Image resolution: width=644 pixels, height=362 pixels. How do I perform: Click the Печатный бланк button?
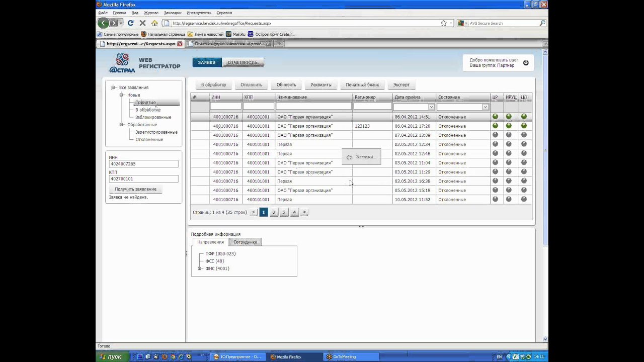pyautogui.click(x=362, y=85)
